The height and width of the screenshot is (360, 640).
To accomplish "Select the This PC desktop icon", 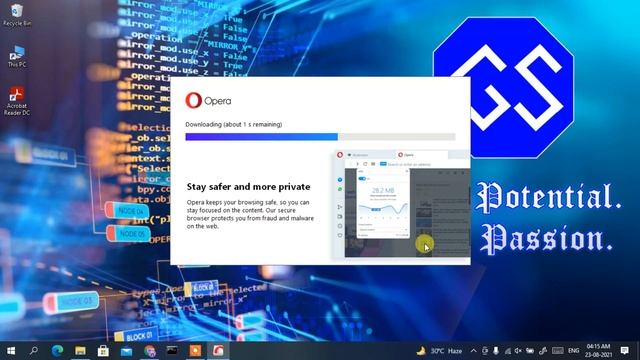I will coord(17,56).
